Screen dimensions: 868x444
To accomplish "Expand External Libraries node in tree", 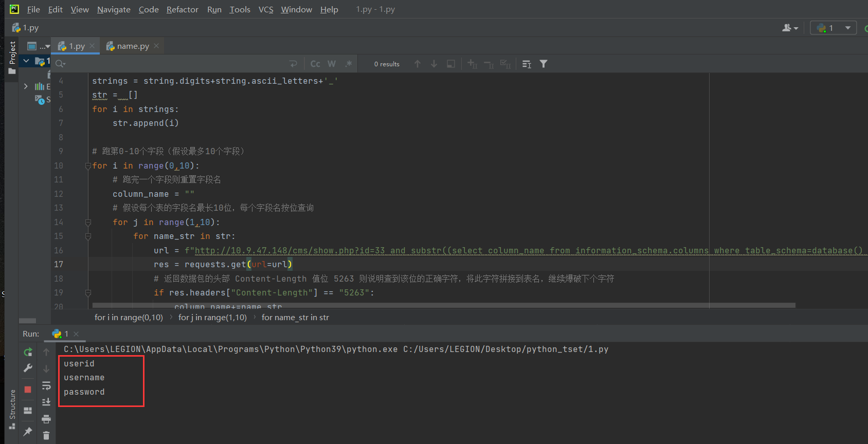I will click(x=26, y=86).
